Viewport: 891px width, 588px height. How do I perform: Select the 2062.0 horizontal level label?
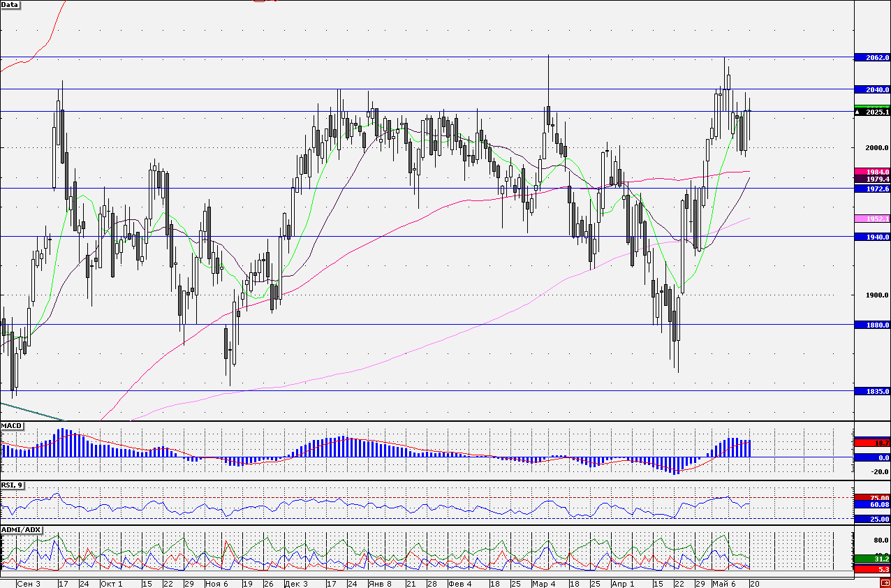(x=873, y=57)
